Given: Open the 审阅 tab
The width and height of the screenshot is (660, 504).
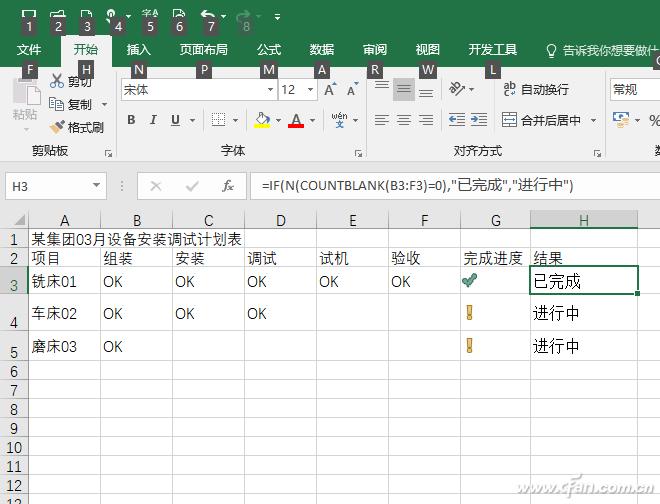Looking at the screenshot, I should point(375,50).
